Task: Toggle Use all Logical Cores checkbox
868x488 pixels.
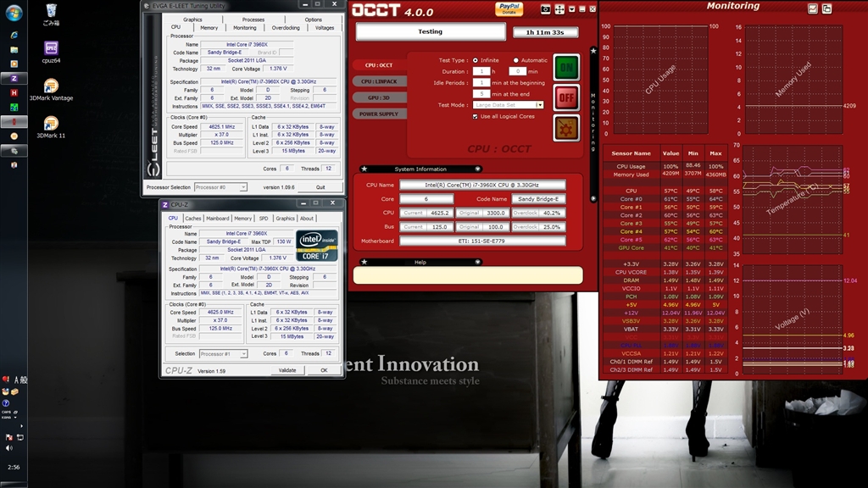Action: tap(475, 117)
